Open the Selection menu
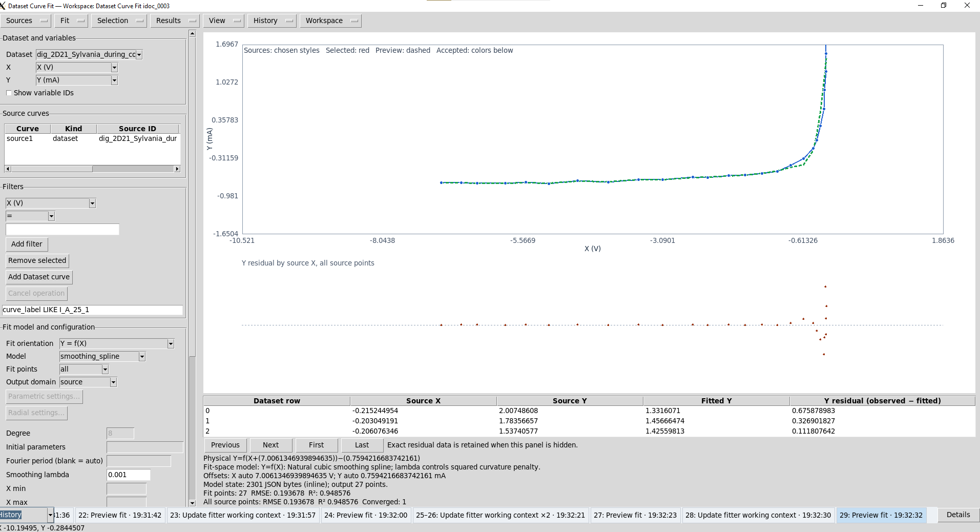This screenshot has height=532, width=980. click(x=119, y=21)
